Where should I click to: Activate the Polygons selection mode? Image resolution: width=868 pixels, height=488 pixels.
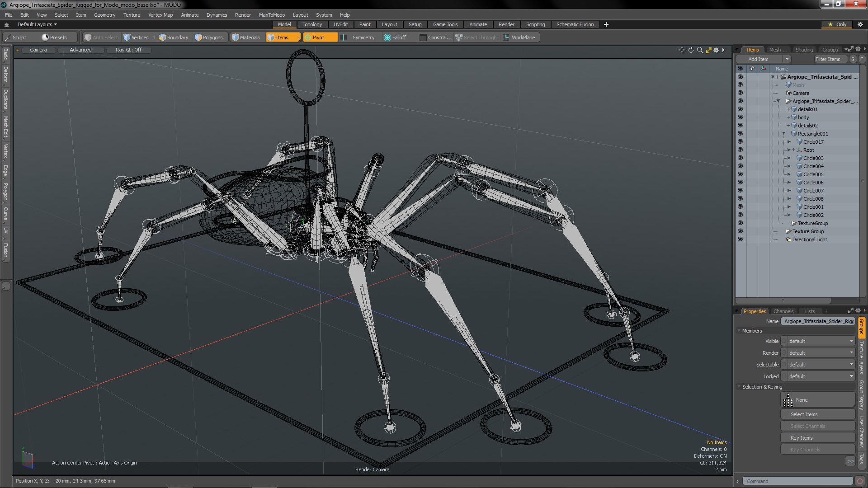209,38
